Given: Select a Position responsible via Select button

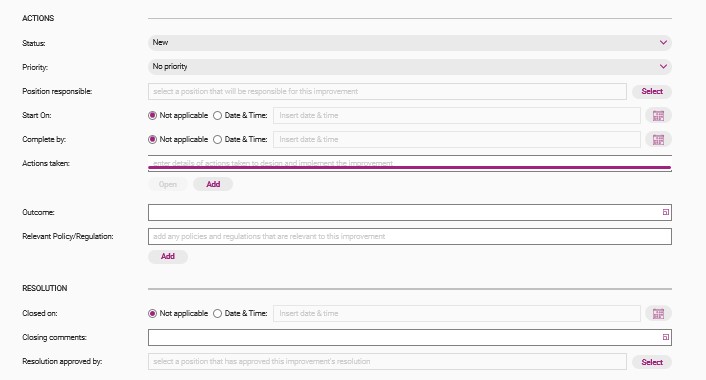Looking at the screenshot, I should pyautogui.click(x=652, y=91).
